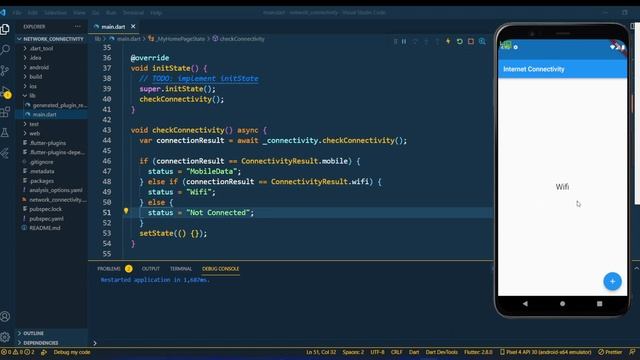Pause the debug session
The height and width of the screenshot is (360, 640).
coord(404,41)
